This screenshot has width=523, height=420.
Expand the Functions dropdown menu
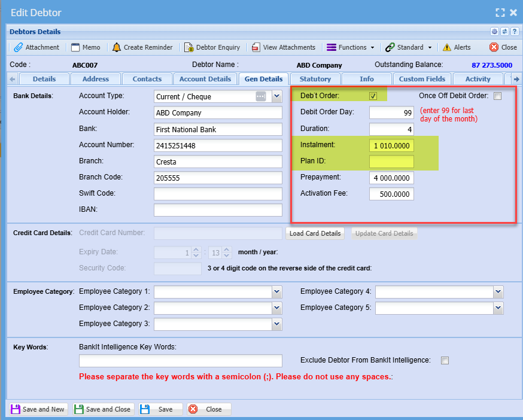351,47
